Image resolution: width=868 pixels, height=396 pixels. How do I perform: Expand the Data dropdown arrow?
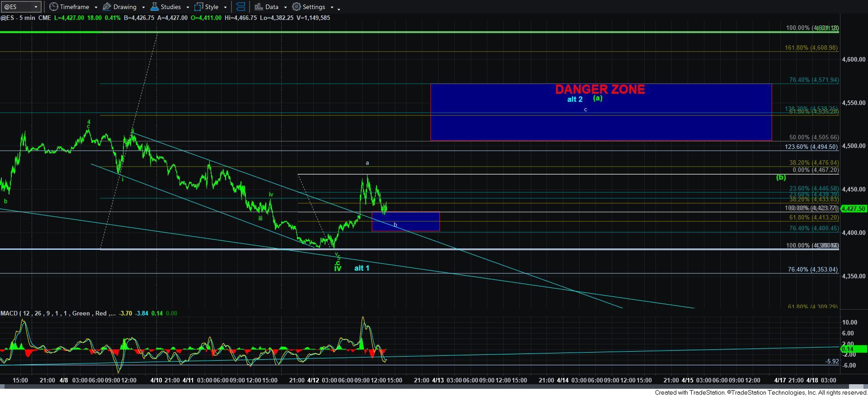285,7
